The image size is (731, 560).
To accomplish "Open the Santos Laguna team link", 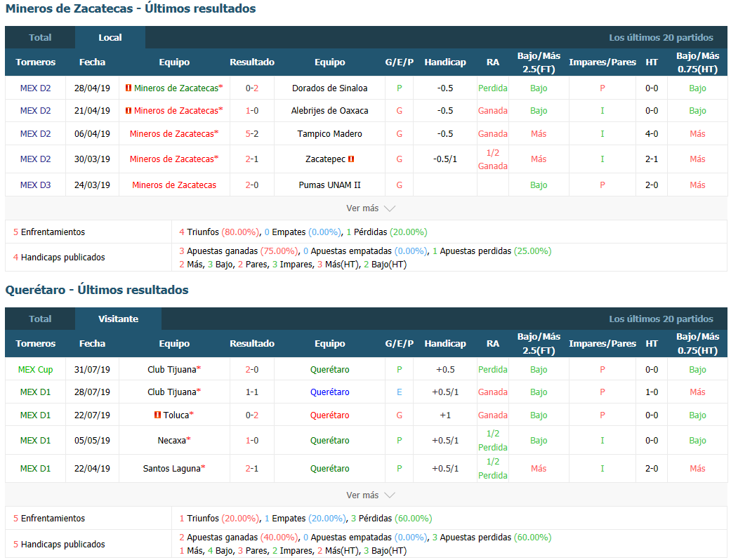I will pos(171,469).
